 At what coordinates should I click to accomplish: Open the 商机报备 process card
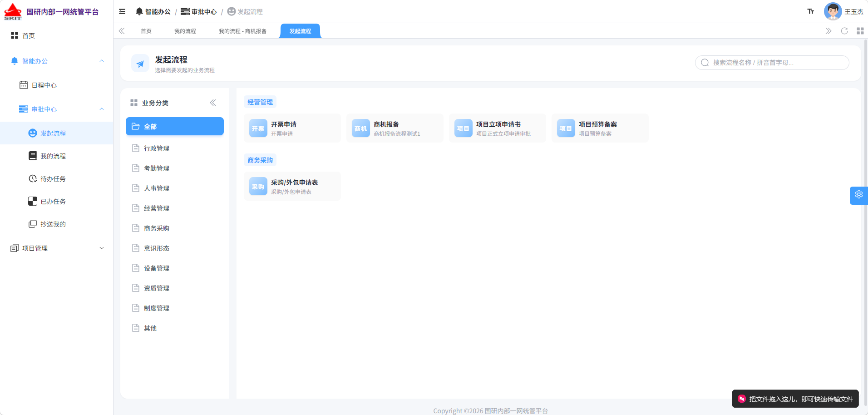coord(395,128)
